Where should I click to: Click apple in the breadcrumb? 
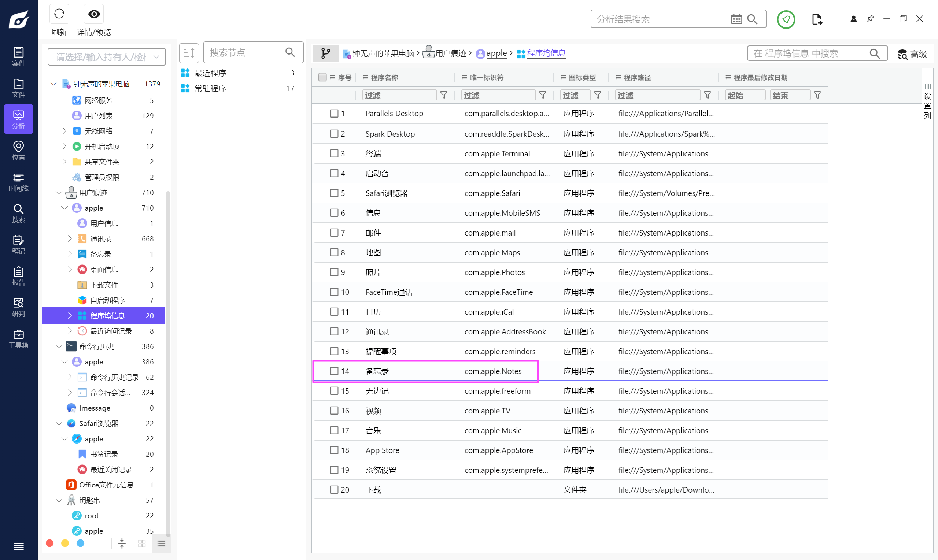(x=496, y=53)
